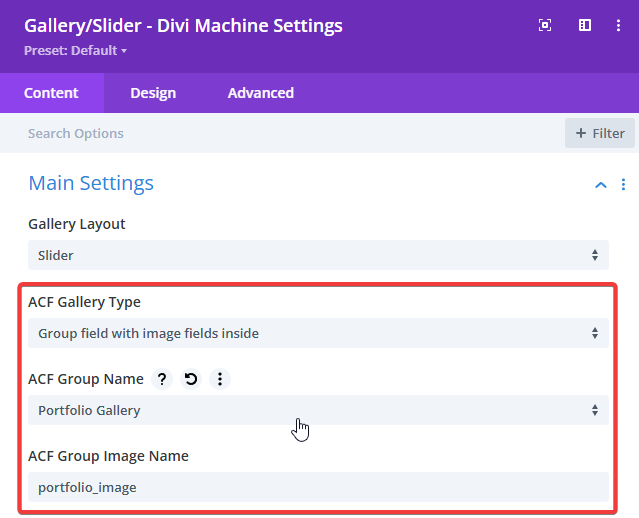639x518 pixels.
Task: Open the Main Settings three-dot options
Action: point(623,185)
